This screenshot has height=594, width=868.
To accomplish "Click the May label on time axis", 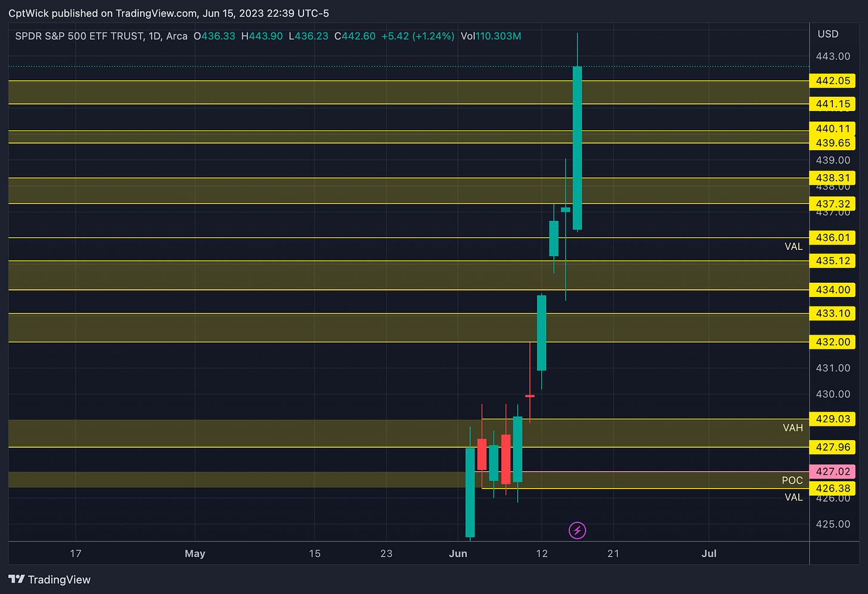I will coord(195,553).
